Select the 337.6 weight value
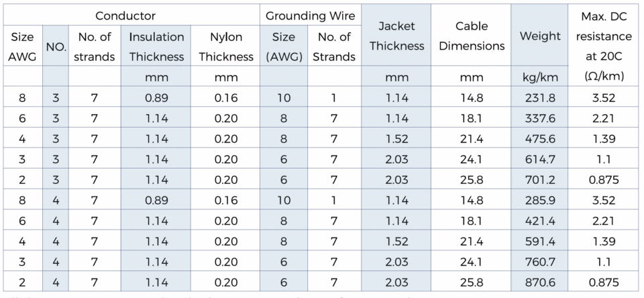The width and height of the screenshot is (644, 298). tap(539, 119)
